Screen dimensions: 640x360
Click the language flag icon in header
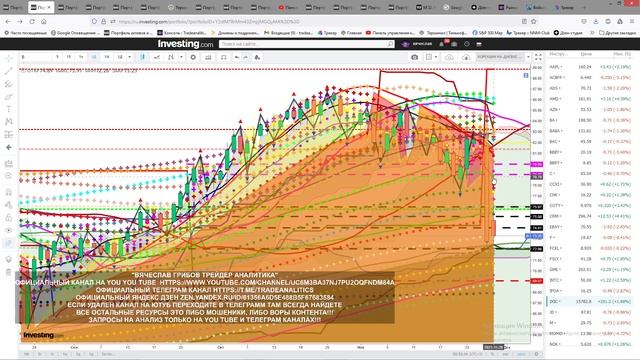pyautogui.click(x=479, y=44)
